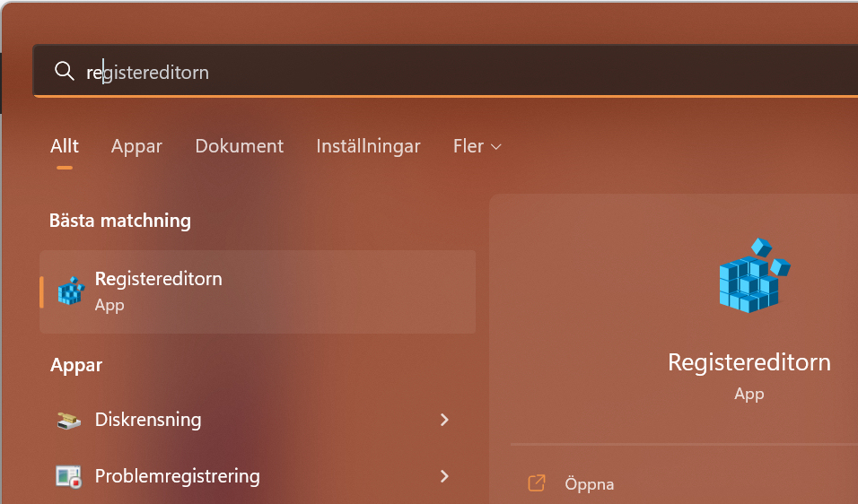Expand Diskrensning options with chevron
Image resolution: width=858 pixels, height=504 pixels.
point(444,420)
